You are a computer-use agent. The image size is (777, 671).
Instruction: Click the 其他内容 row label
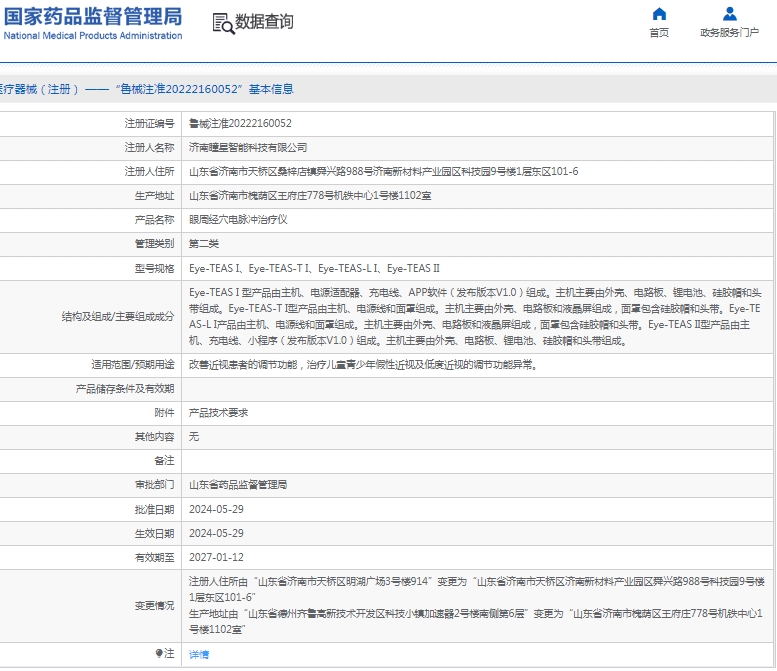click(154, 437)
